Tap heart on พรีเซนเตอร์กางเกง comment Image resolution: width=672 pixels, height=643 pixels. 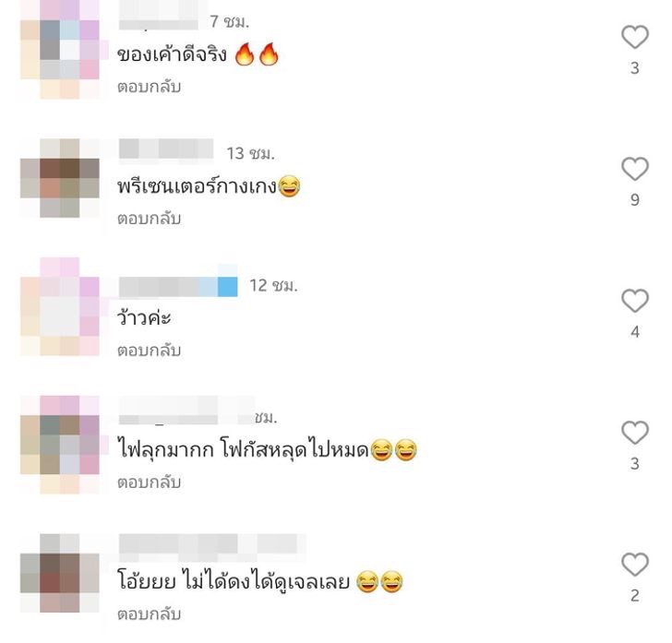click(x=635, y=169)
